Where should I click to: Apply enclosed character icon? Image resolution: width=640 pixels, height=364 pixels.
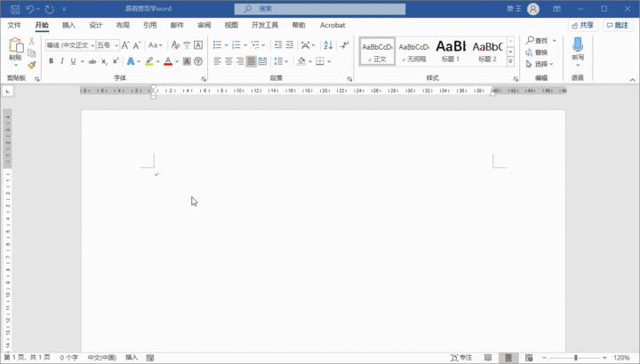(x=198, y=61)
